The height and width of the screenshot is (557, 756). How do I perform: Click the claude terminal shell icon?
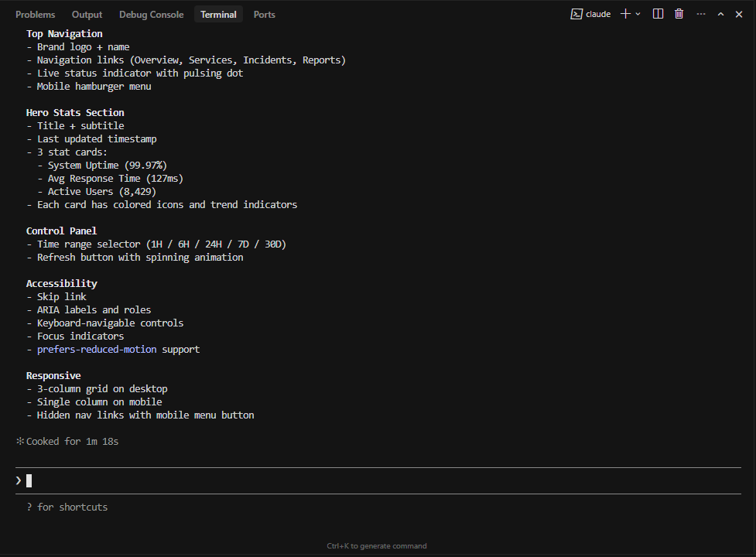point(576,14)
